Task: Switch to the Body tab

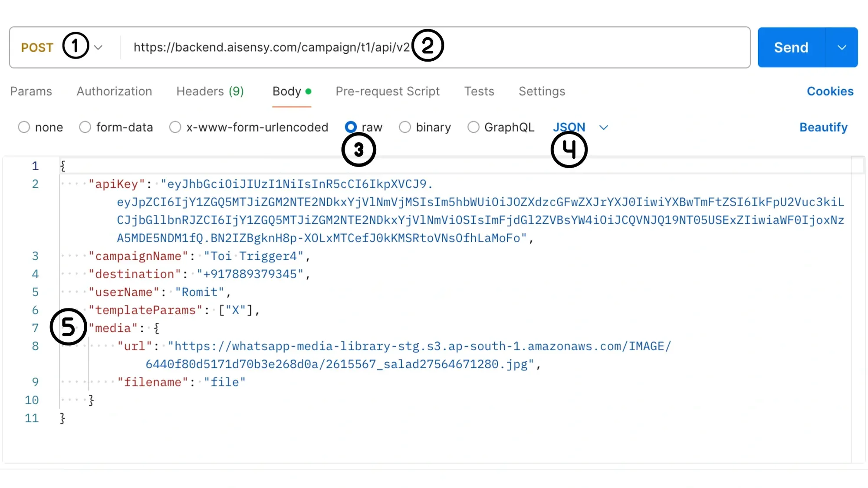Action: point(286,91)
